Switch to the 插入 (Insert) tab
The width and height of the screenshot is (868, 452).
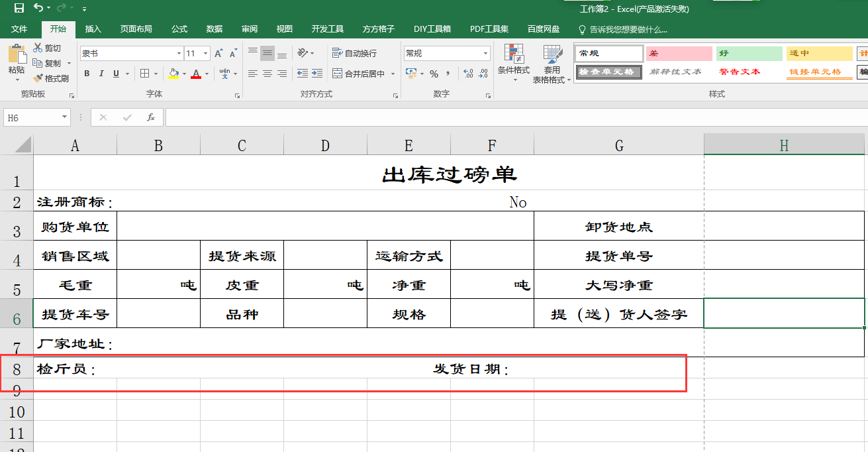(x=93, y=29)
